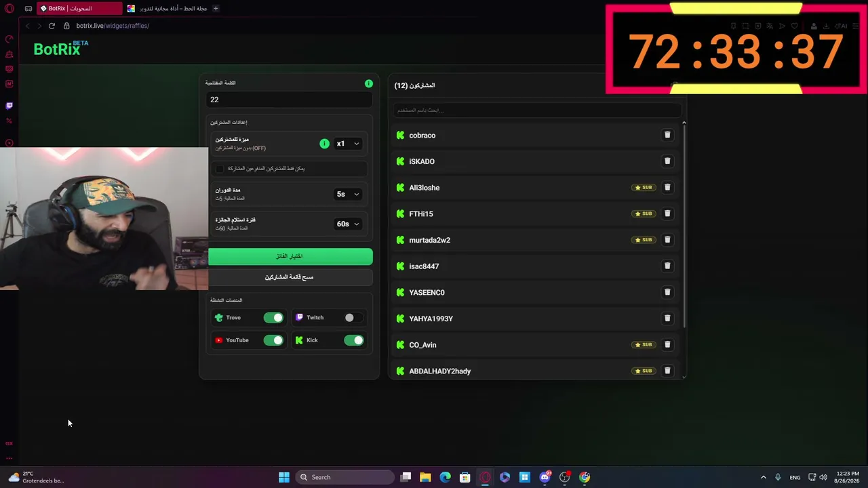Click the iSKADO username text
868x488 pixels.
[422, 161]
